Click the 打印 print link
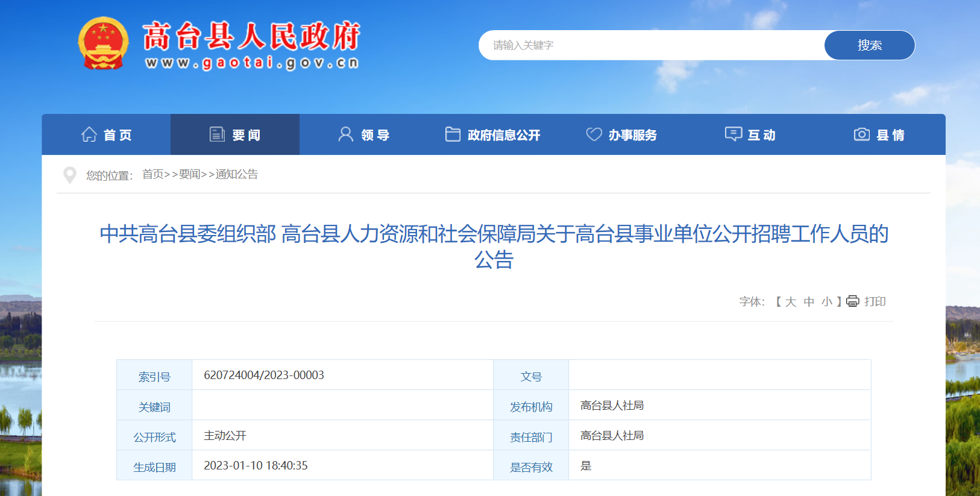Screen dimensions: 980x496 tap(875, 301)
